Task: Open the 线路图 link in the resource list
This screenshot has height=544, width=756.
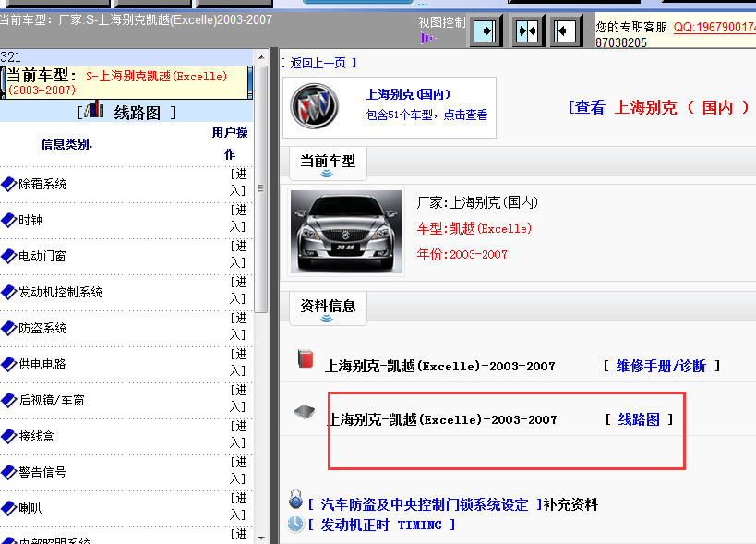Action: click(639, 419)
